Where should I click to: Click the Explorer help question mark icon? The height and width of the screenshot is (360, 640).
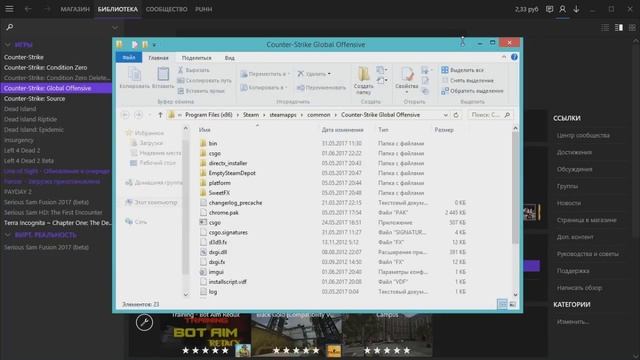point(514,57)
